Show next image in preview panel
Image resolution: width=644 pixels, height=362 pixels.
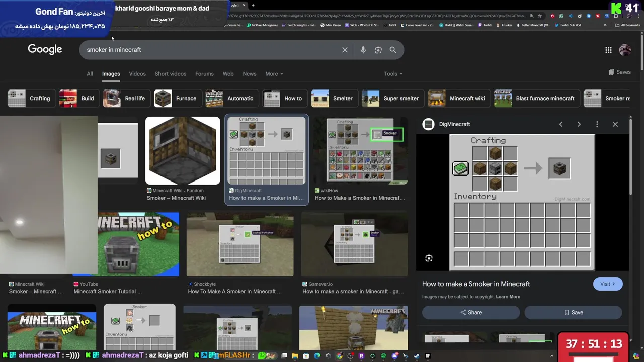point(579,124)
